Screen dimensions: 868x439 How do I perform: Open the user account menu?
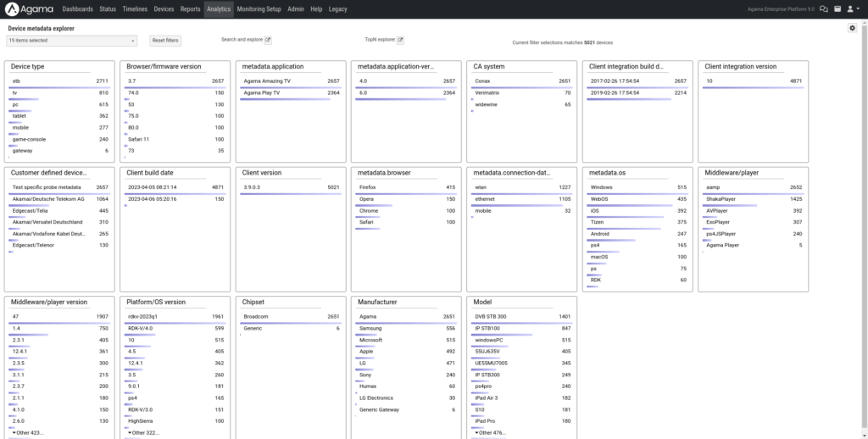click(x=852, y=8)
